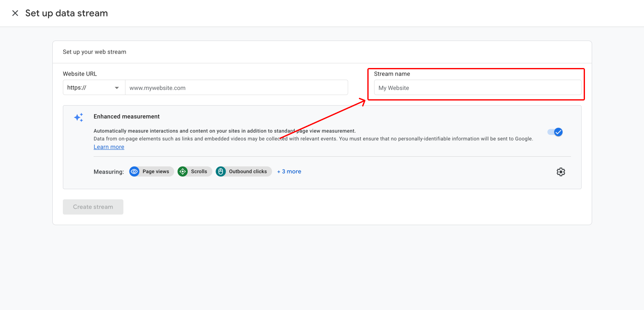The image size is (644, 310).
Task: Click the Website URL label
Action: (80, 74)
